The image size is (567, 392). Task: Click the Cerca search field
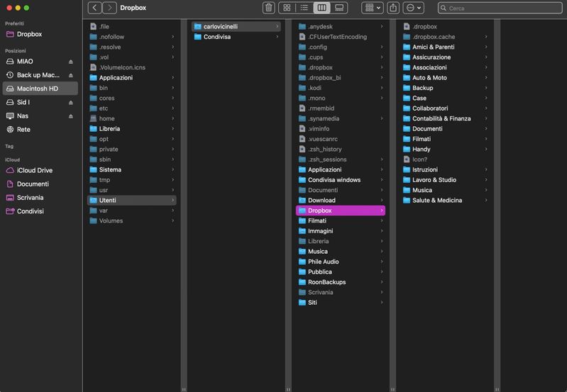(x=500, y=8)
